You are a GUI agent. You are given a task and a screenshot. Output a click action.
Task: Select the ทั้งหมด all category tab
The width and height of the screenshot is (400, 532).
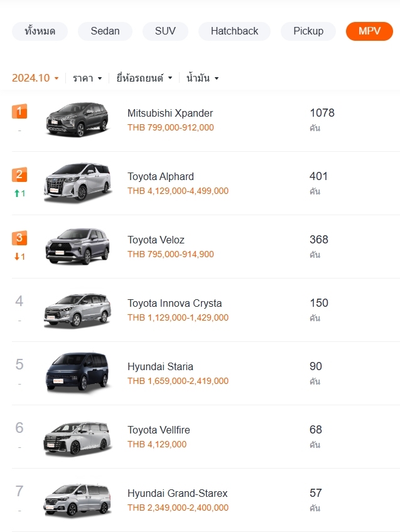point(40,31)
